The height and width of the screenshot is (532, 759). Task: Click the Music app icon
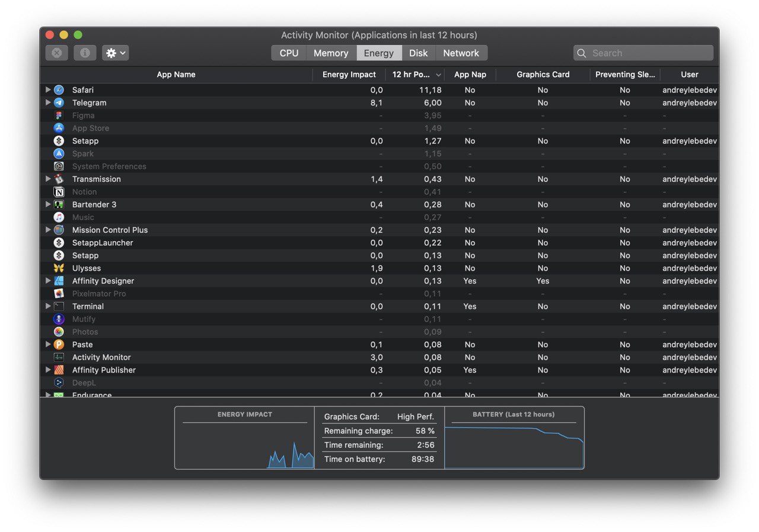pyautogui.click(x=59, y=217)
